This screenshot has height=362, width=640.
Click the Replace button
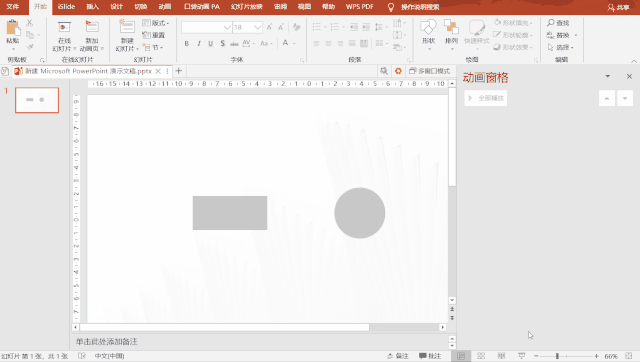pos(558,35)
